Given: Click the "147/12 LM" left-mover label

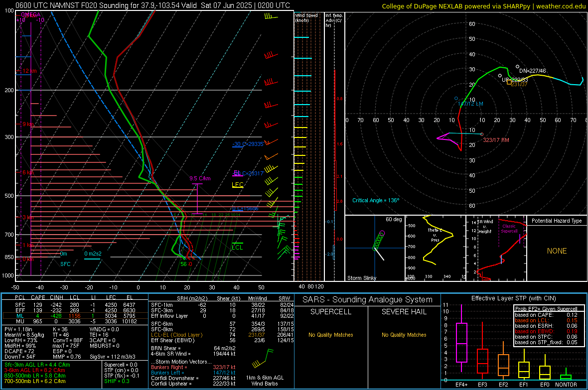Looking at the screenshot, I should 470,104.
